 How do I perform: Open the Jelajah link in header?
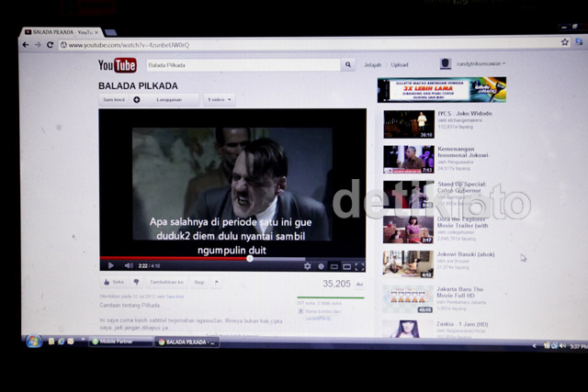pyautogui.click(x=372, y=65)
